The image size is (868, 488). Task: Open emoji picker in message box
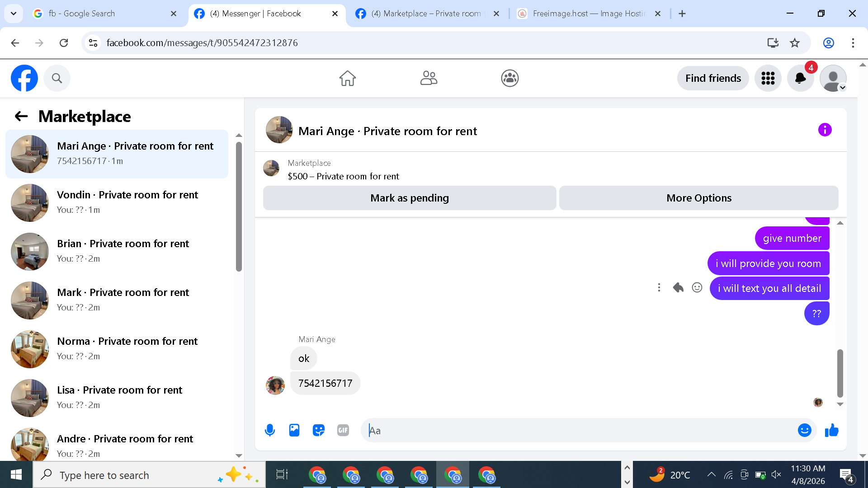click(x=804, y=430)
